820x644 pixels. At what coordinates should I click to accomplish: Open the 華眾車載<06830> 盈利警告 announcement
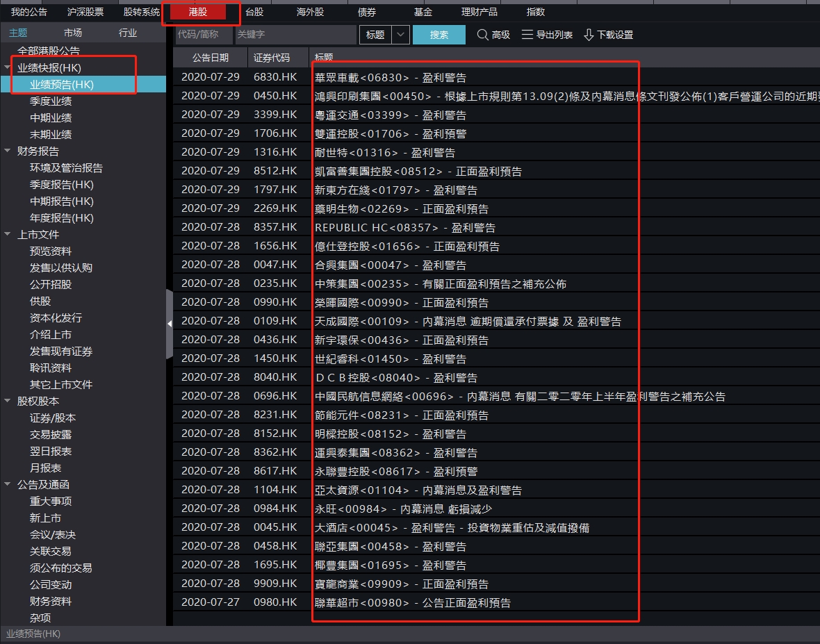pos(390,77)
